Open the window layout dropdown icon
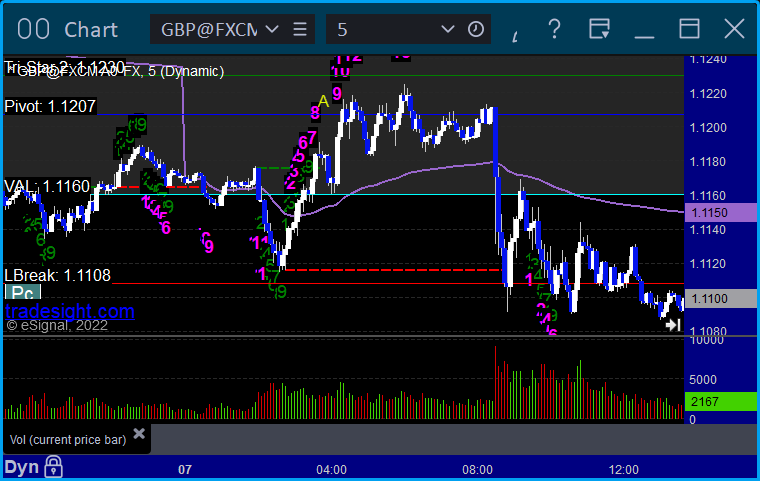Screen dimensions: 760x481 tap(599, 29)
